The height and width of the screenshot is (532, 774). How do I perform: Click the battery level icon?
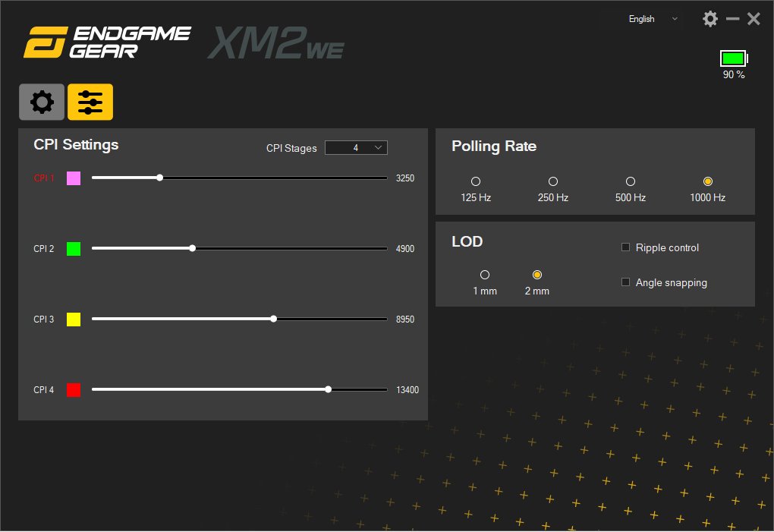point(733,58)
